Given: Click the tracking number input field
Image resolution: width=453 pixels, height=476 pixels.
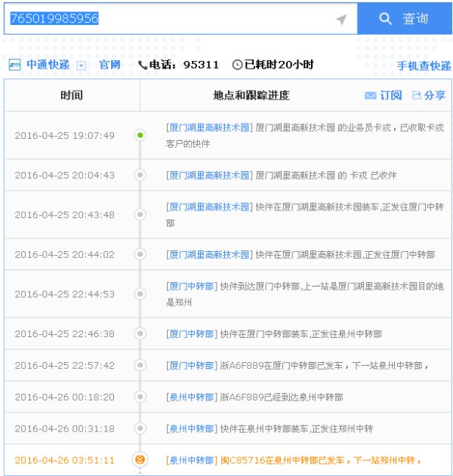Looking at the screenshot, I should [170, 18].
